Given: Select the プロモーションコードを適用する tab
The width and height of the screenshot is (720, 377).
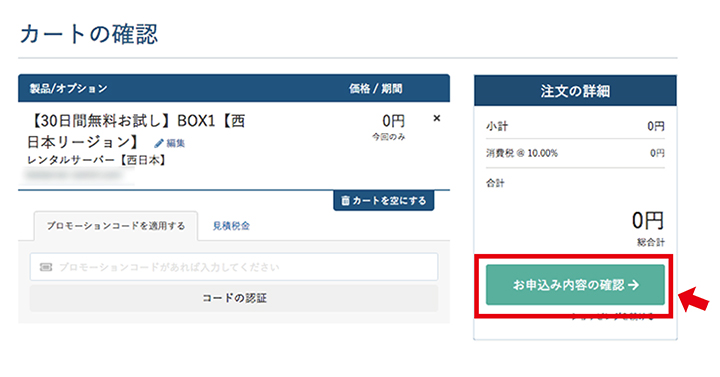Looking at the screenshot, I should (x=116, y=226).
